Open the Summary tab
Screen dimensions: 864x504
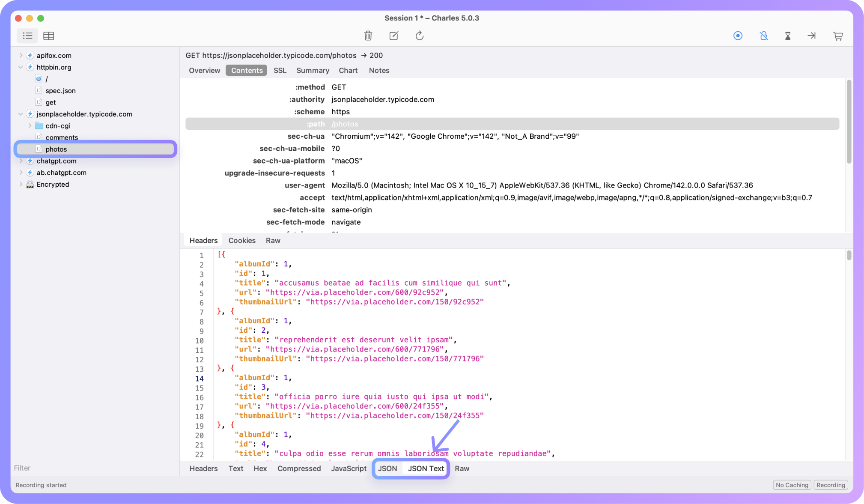coord(313,70)
